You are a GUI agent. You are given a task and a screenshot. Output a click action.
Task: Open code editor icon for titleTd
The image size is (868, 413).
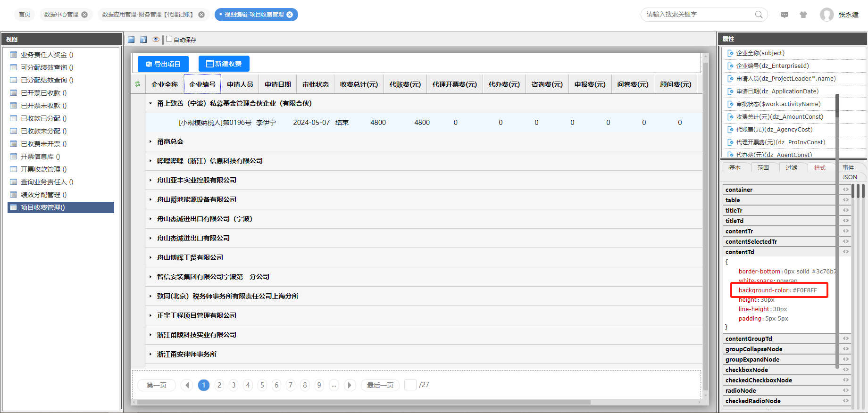(x=846, y=221)
